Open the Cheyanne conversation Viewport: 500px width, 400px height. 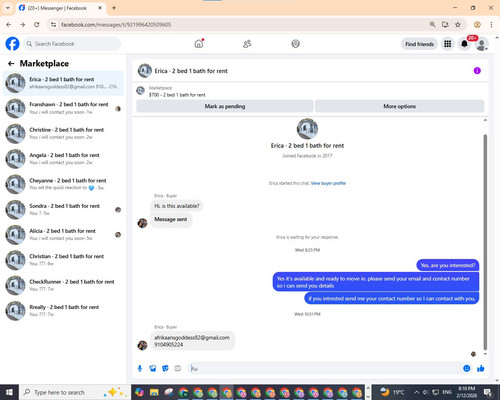63,184
